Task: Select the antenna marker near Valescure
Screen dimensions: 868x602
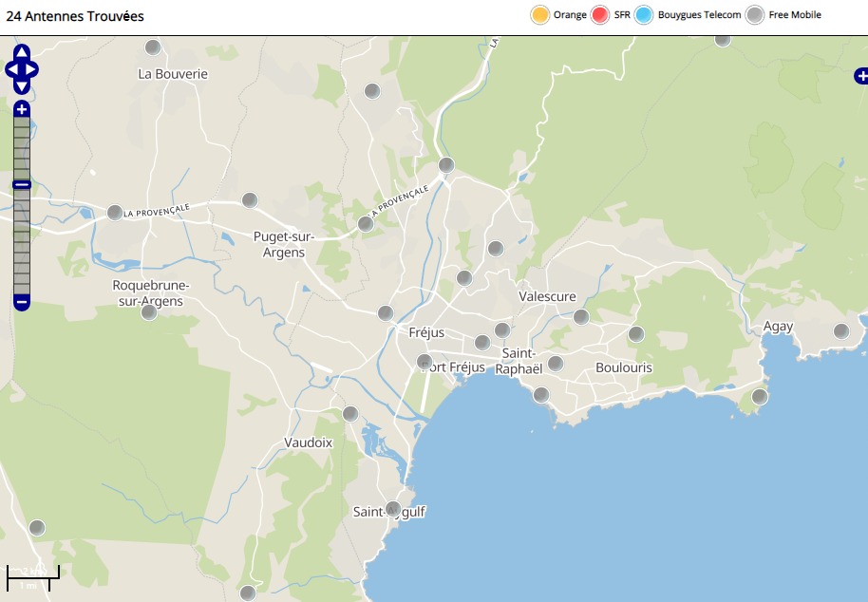Action: point(581,316)
